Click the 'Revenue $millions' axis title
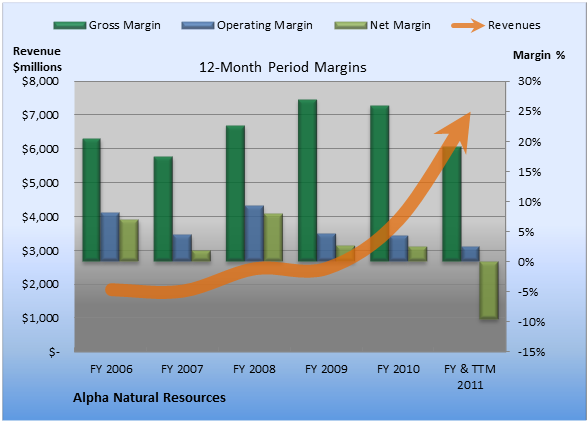The image size is (588, 422). pyautogui.click(x=37, y=59)
